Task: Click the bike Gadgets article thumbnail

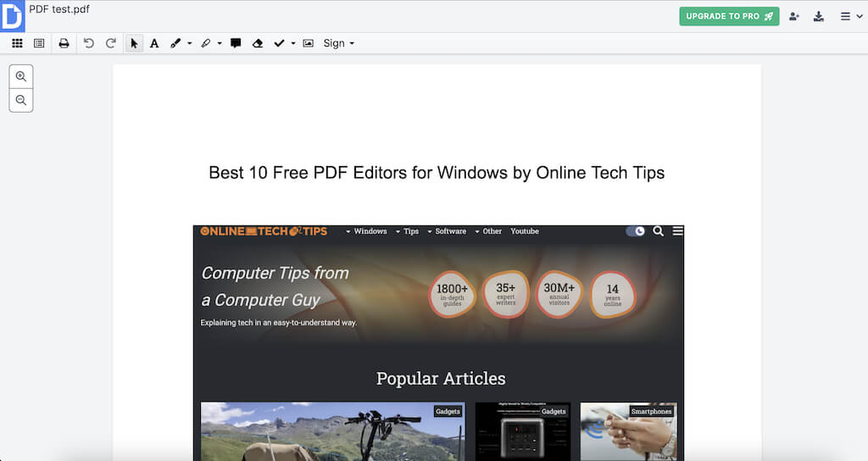Action: click(332, 431)
